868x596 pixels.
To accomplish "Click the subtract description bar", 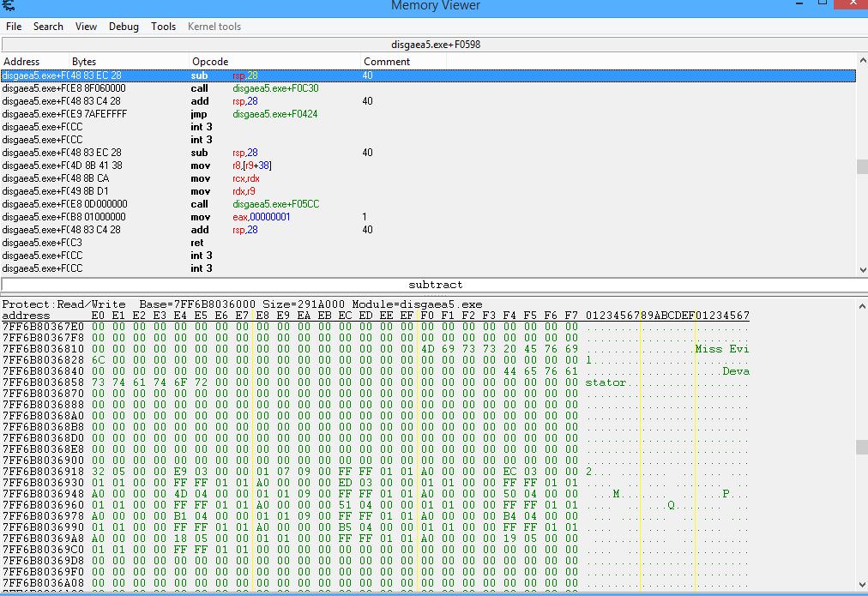I will pos(435,285).
